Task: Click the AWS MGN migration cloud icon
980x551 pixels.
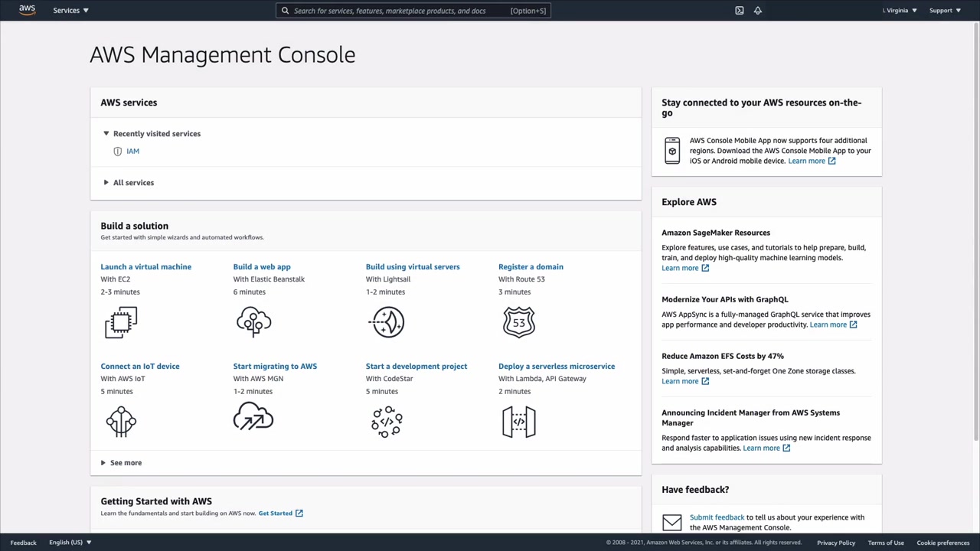Action: (x=253, y=417)
